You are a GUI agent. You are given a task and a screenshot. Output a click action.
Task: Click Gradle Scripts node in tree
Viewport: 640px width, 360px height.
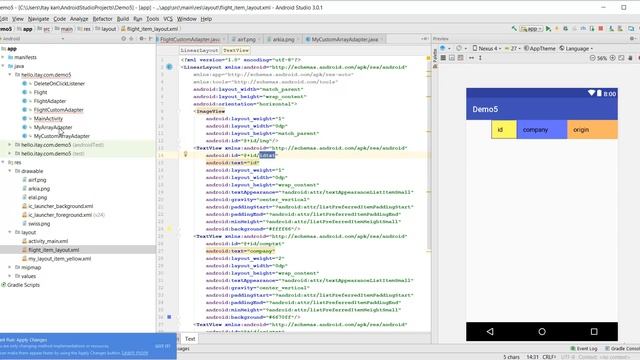point(23,285)
